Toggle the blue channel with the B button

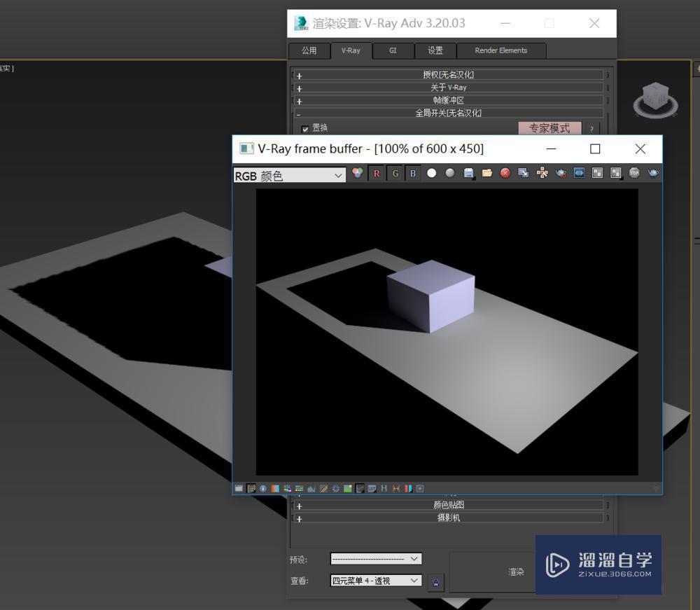click(413, 173)
